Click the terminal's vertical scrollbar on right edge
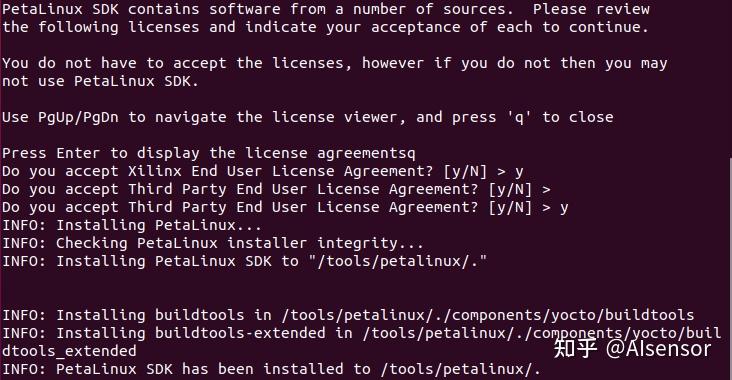Screen dimensions: 732x380 tap(730, 268)
